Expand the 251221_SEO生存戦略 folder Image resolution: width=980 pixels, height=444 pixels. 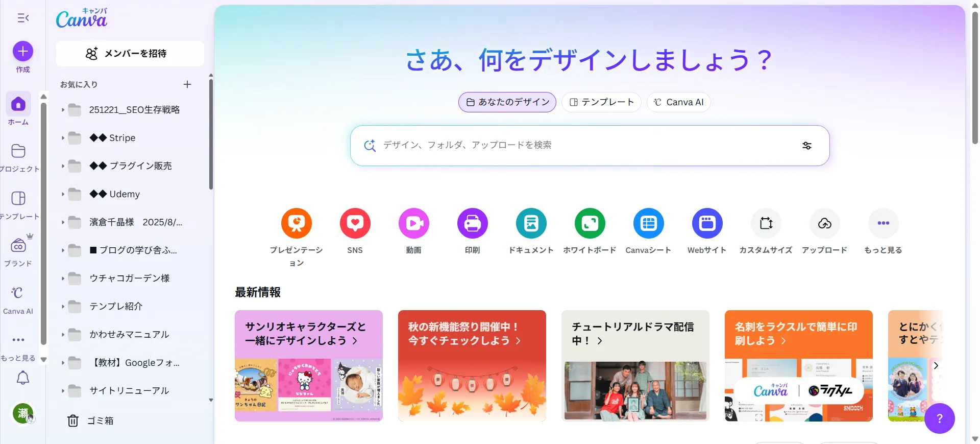point(63,110)
